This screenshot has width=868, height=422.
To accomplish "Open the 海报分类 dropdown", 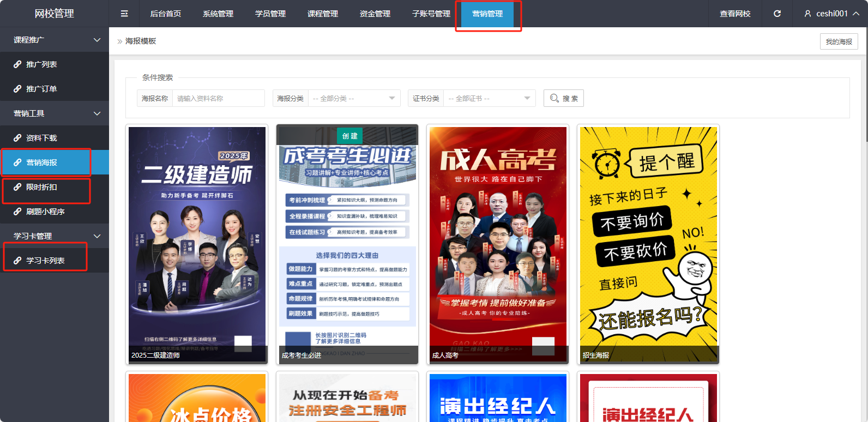I will point(354,98).
